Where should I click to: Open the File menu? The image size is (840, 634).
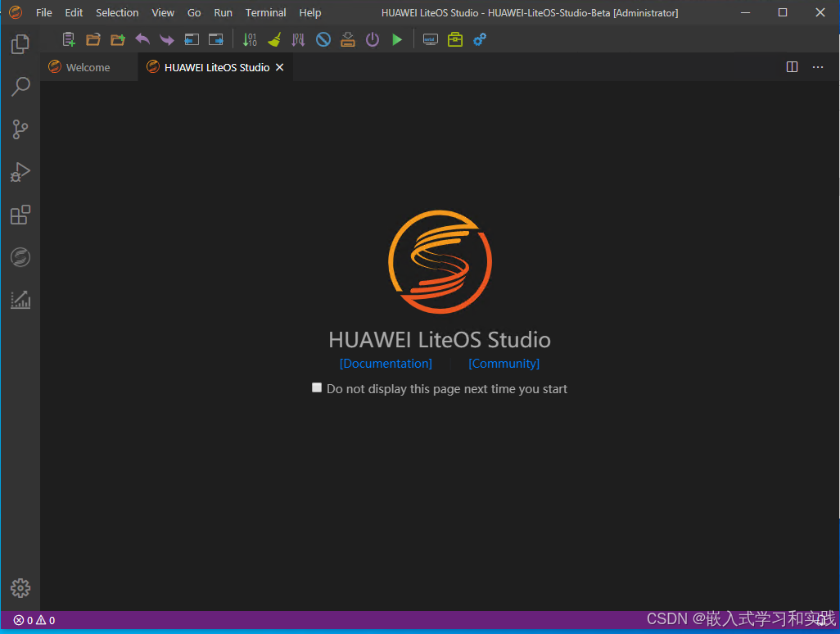[44, 12]
